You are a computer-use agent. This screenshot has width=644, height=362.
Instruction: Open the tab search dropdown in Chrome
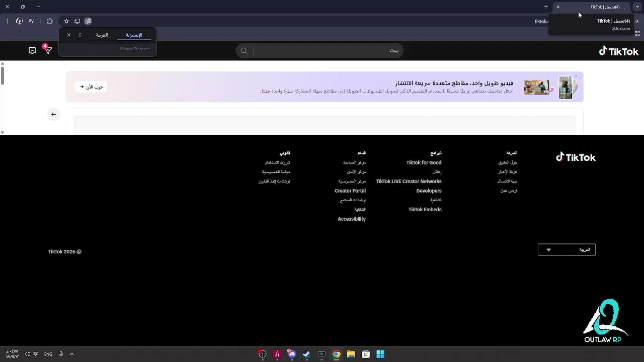coord(637,7)
